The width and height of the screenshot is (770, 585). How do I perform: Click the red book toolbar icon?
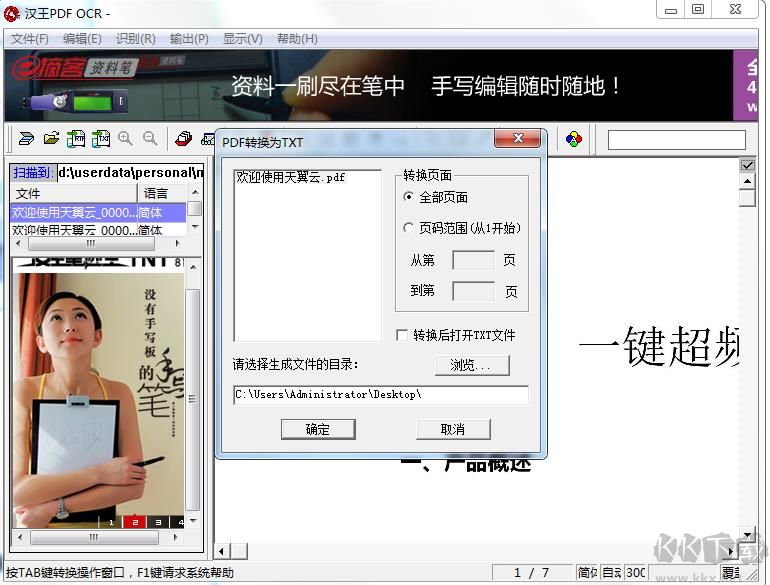(184, 139)
